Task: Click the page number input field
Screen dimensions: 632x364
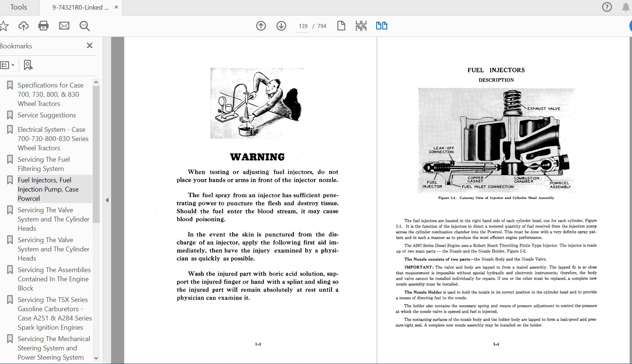Action: (x=303, y=26)
